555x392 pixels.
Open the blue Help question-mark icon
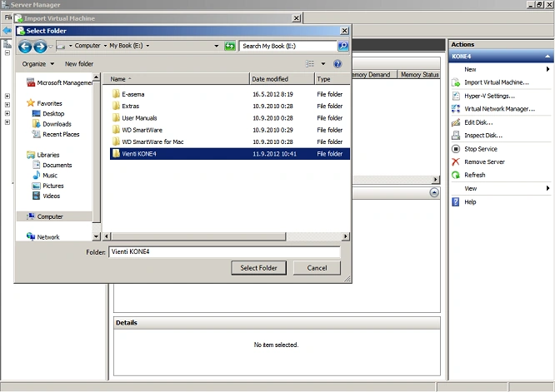point(337,63)
